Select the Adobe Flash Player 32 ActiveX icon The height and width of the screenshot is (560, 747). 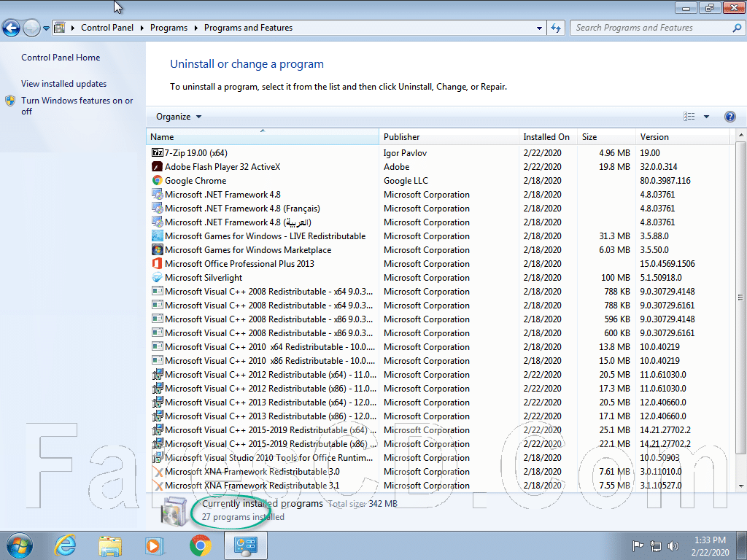tap(158, 167)
